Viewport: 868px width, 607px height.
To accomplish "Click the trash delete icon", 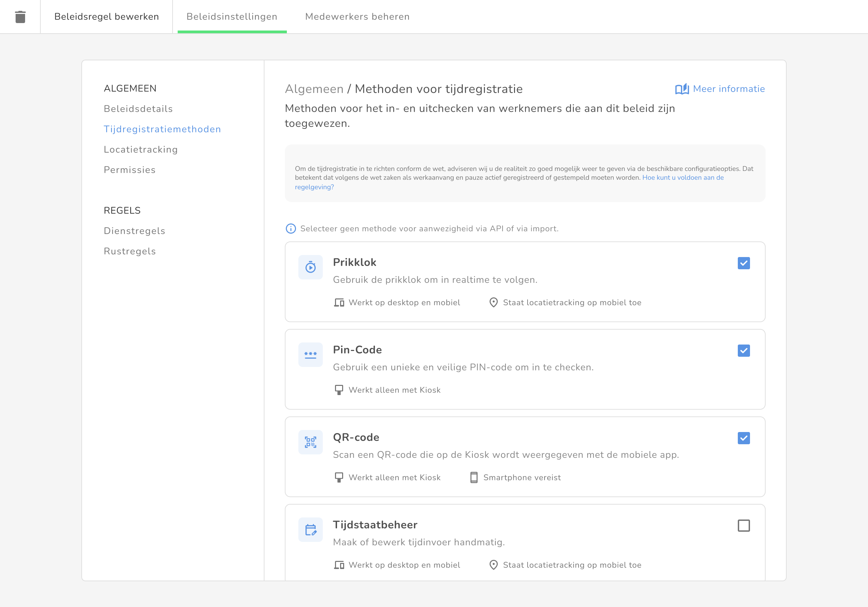I will (20, 17).
